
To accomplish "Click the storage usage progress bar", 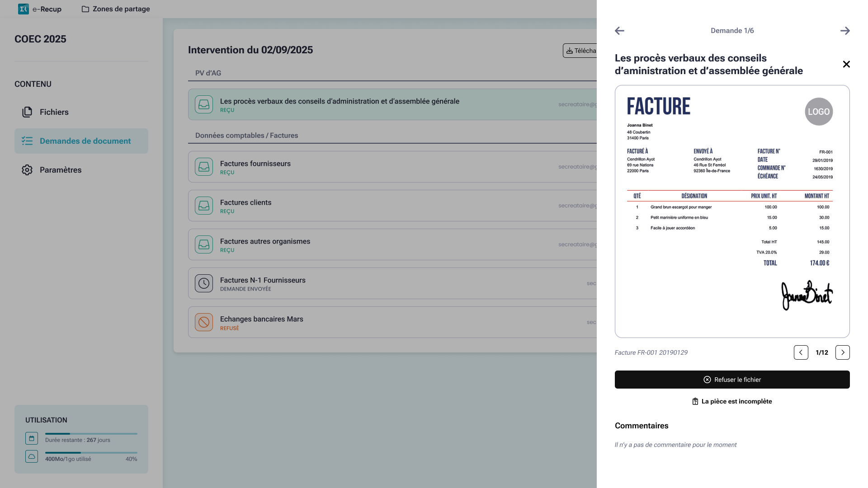I will [91, 452].
